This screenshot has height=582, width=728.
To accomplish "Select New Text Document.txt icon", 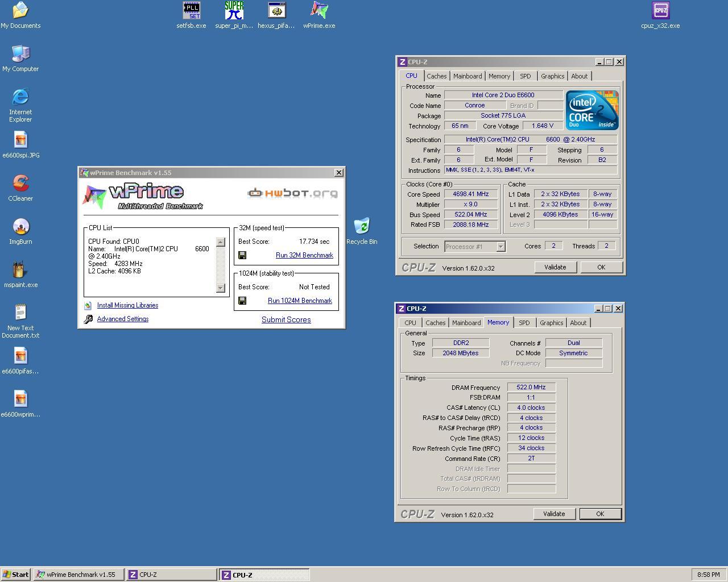I will pos(20,321).
